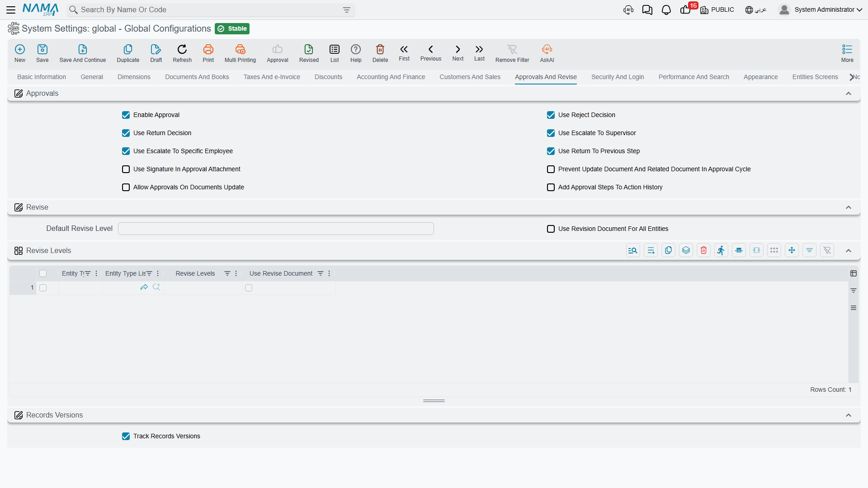The image size is (868, 488).
Task: Open Accounting And Finance tab
Action: click(x=391, y=77)
